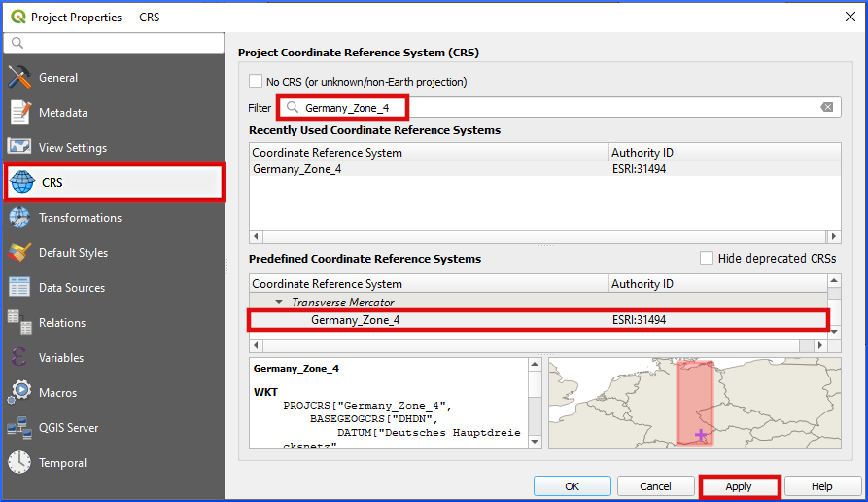Click the sidebar search field
The height and width of the screenshot is (502, 868).
(x=114, y=43)
